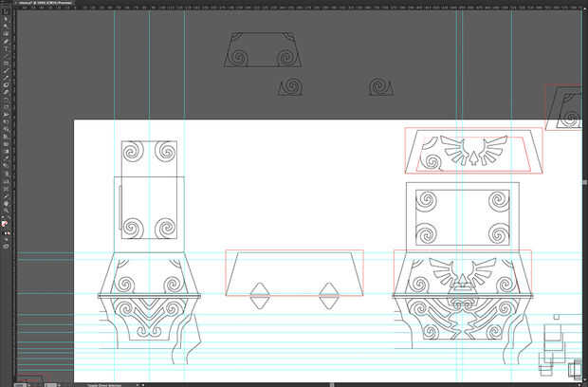Select the Type tool
The image size is (588, 387).
[x=6, y=48]
